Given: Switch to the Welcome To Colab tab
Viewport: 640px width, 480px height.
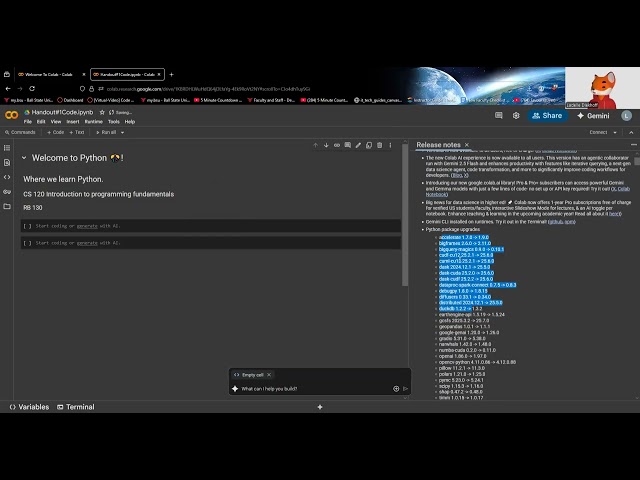Looking at the screenshot, I should 48,75.
